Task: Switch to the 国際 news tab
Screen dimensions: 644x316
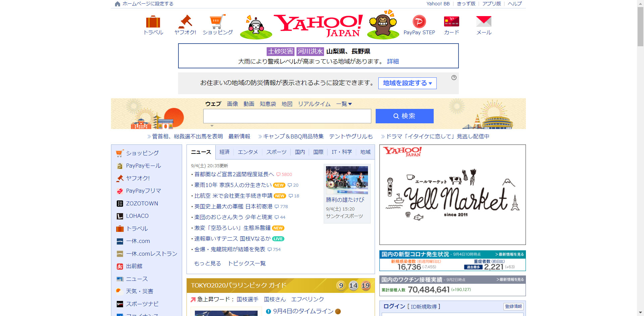Action: click(318, 152)
